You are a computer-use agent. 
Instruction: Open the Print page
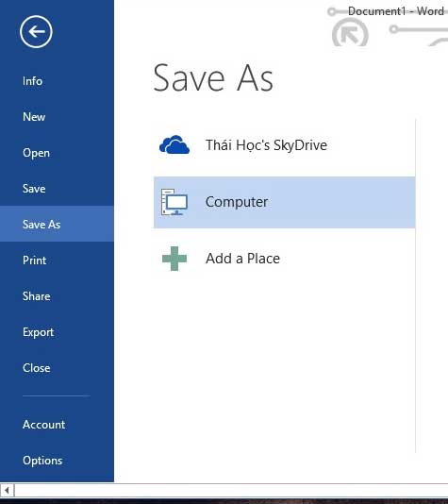(x=34, y=260)
